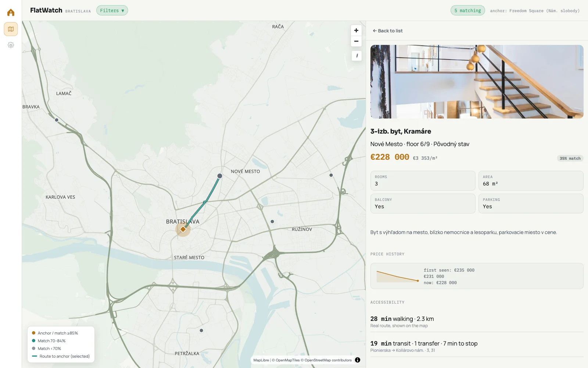
Task: Select the anchor marker at Freedom Square
Action: click(x=183, y=229)
